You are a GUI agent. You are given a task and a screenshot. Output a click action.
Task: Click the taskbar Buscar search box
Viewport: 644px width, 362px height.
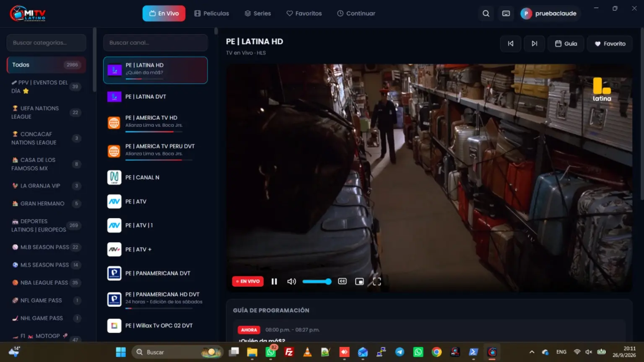click(177, 352)
